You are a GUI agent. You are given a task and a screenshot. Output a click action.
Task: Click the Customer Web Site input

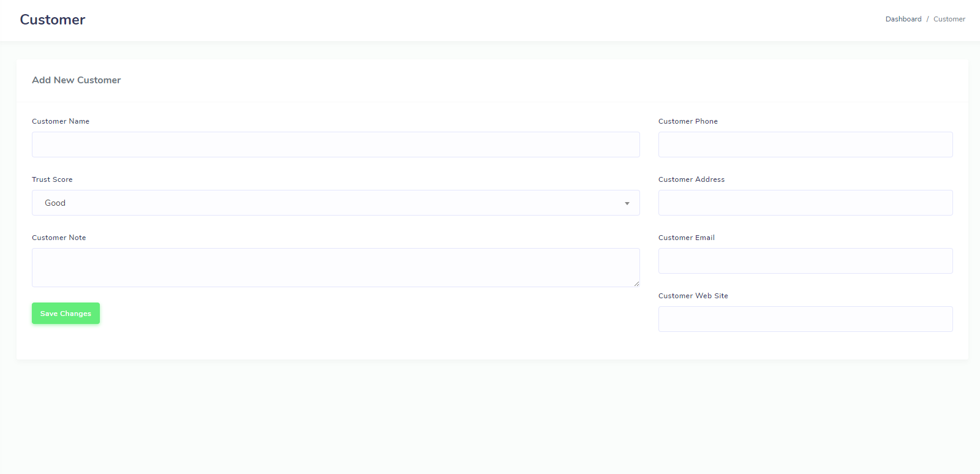[805, 319]
